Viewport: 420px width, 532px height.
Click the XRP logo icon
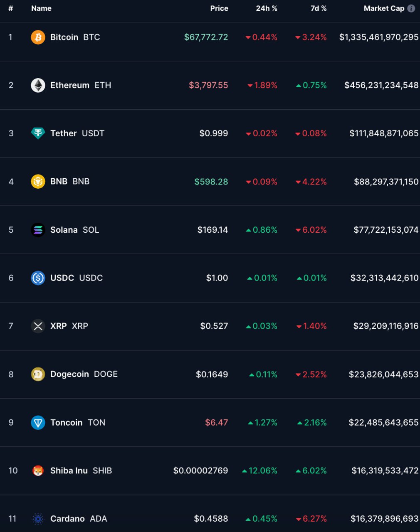click(38, 326)
